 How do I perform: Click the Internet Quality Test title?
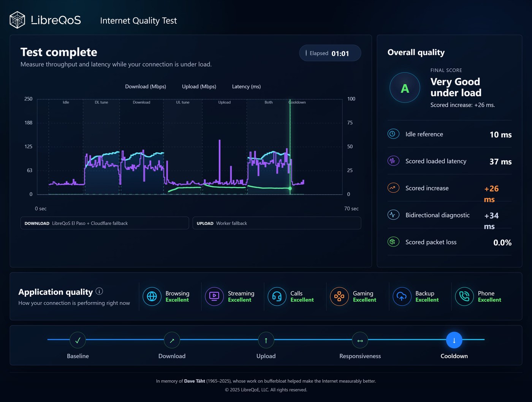click(138, 20)
